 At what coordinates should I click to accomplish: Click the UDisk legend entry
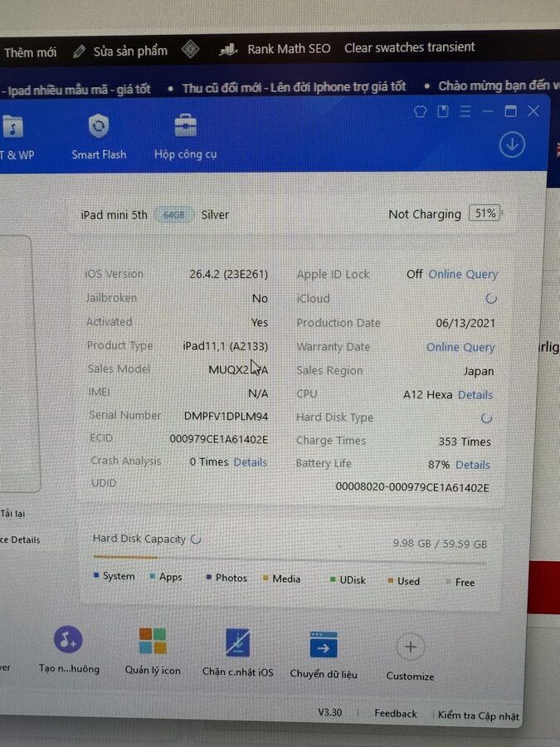click(348, 580)
